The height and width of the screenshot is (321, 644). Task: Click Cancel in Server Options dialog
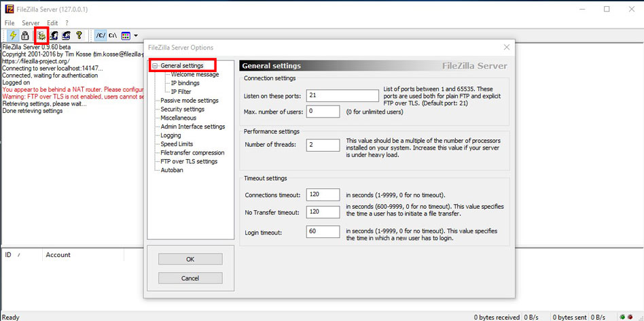tap(190, 278)
